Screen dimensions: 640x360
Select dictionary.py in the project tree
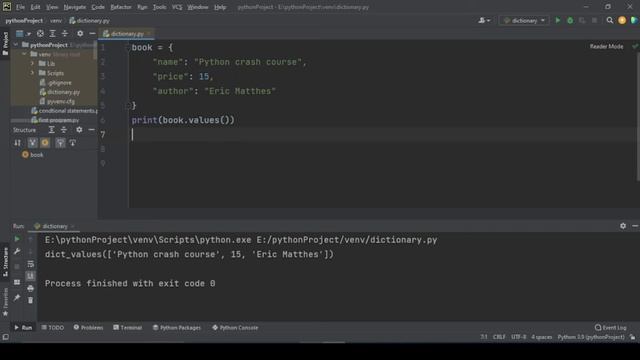click(x=60, y=92)
